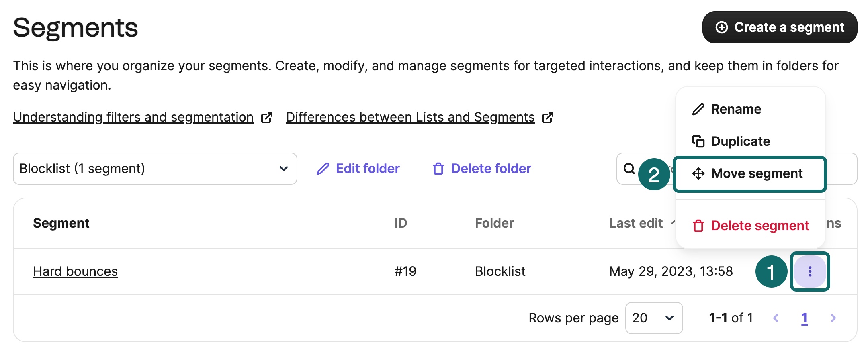The width and height of the screenshot is (868, 355).
Task: Choose Rename in the context menu
Action: pyautogui.click(x=735, y=109)
